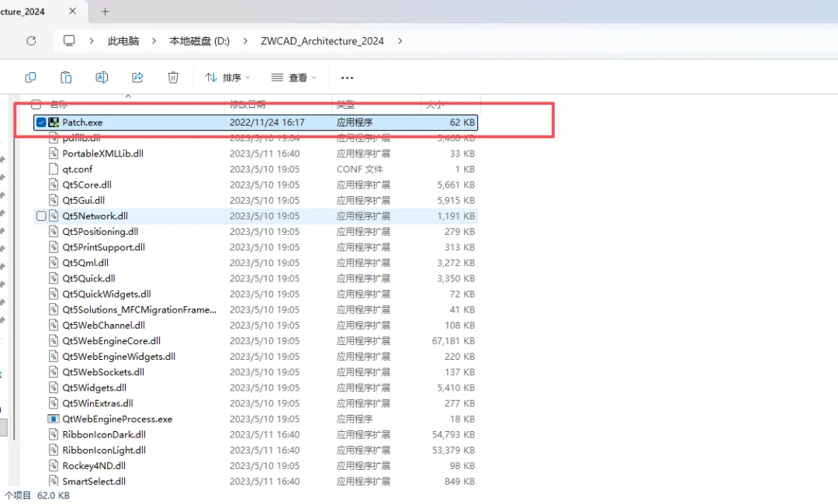Select the Qt5PrintSupport.dll file name
838x504 pixels.
pos(104,247)
